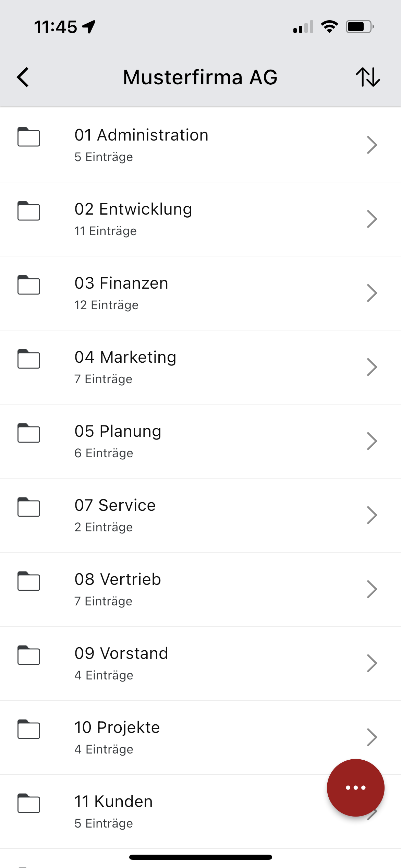The width and height of the screenshot is (401, 868).
Task: Open the sort order arrows icon
Action: pos(368,77)
